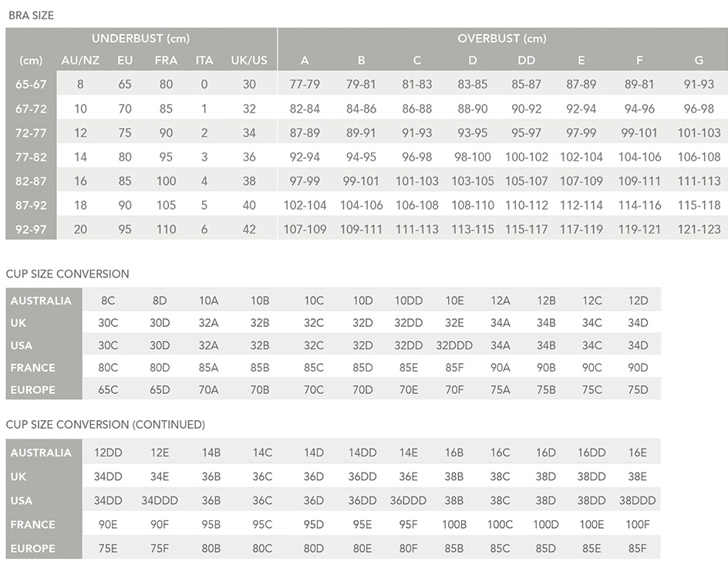Select CUP SIZE CONVERSION (CONTINUED) heading
728x582 pixels.
(106, 425)
